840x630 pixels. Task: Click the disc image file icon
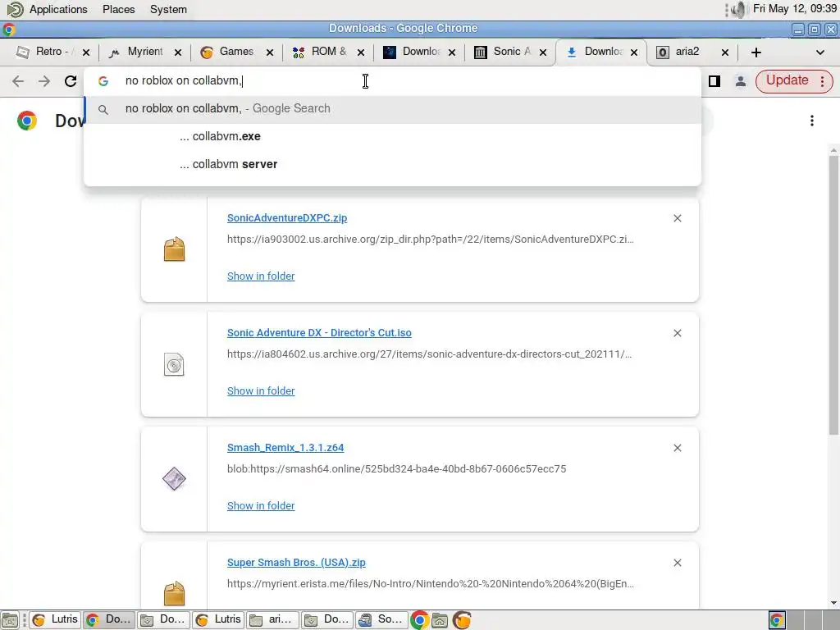coord(174,365)
